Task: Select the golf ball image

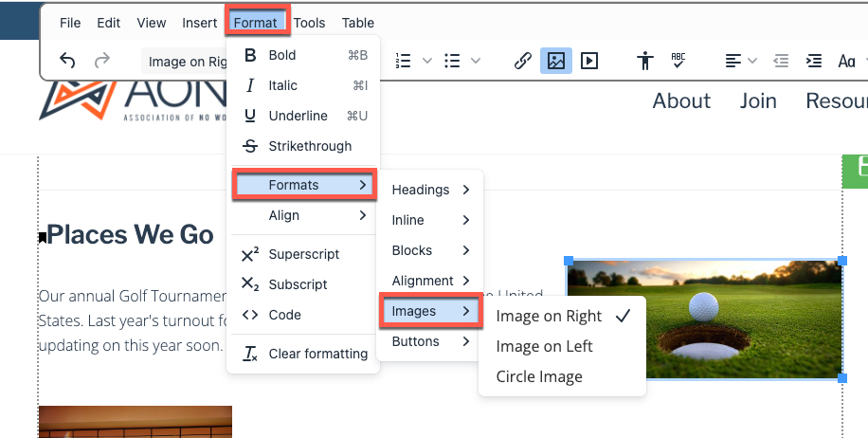Action: [x=705, y=319]
